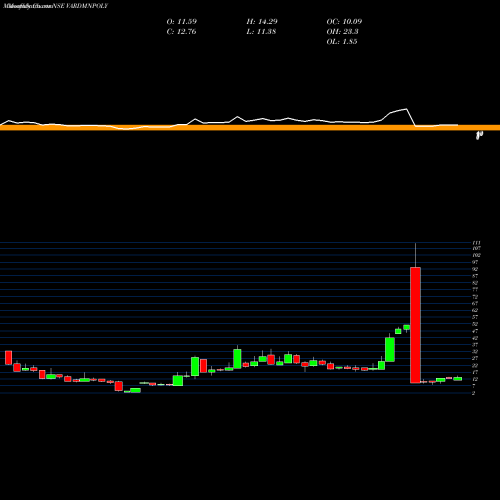Click the 52 price axis label

tap(475, 324)
